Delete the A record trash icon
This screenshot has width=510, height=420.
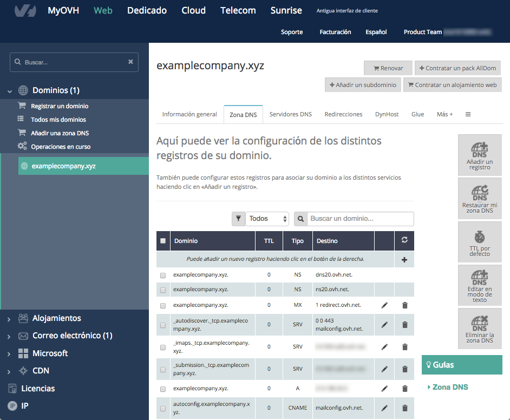tap(404, 389)
